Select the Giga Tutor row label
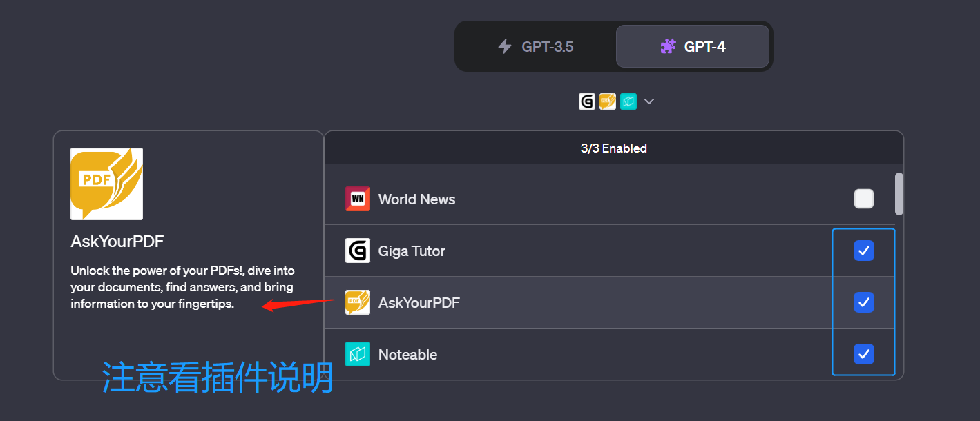Screen dimensions: 980x421 412,251
